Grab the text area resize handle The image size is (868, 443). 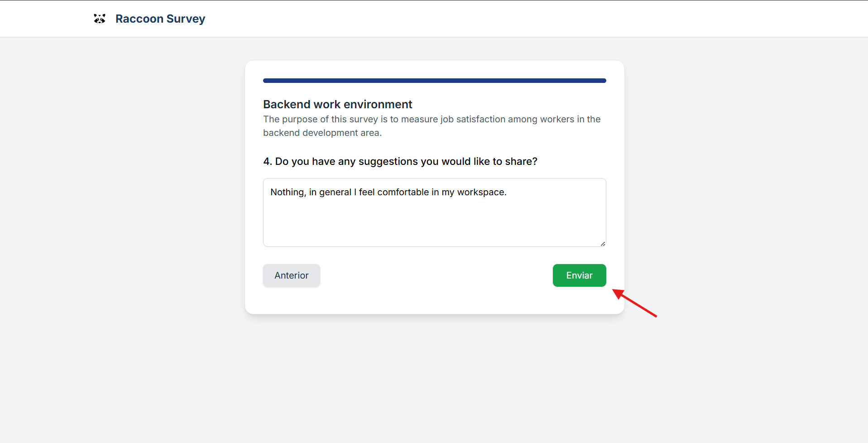tap(603, 244)
